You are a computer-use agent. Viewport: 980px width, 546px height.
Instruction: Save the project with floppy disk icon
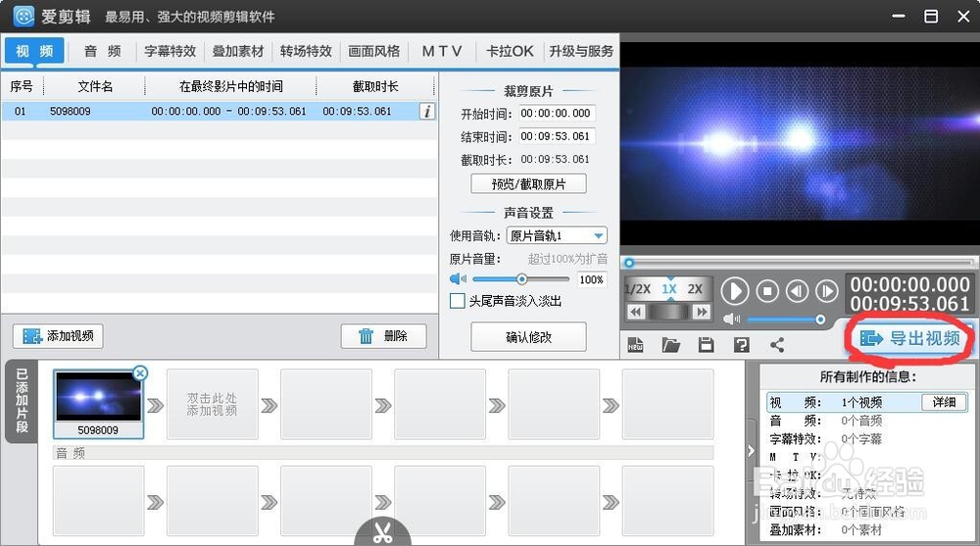coord(707,345)
